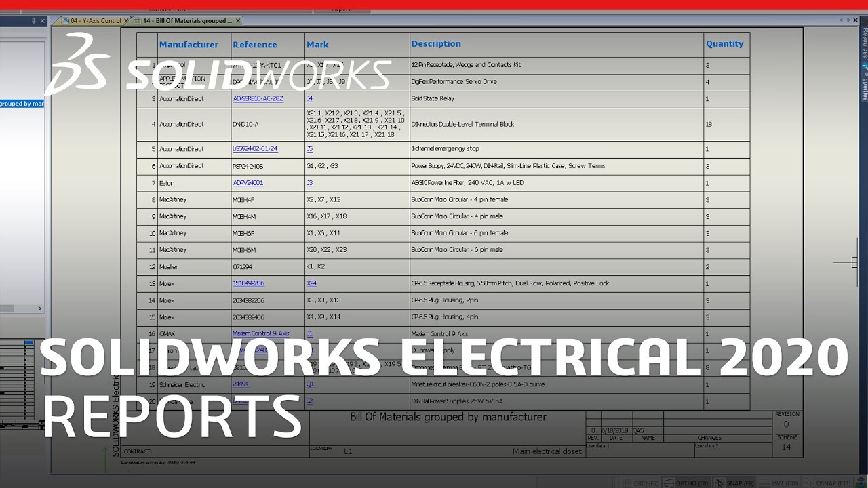Click quantity 18 in DN-D10-A row
Viewport: 868px width, 488px height.
pos(709,125)
